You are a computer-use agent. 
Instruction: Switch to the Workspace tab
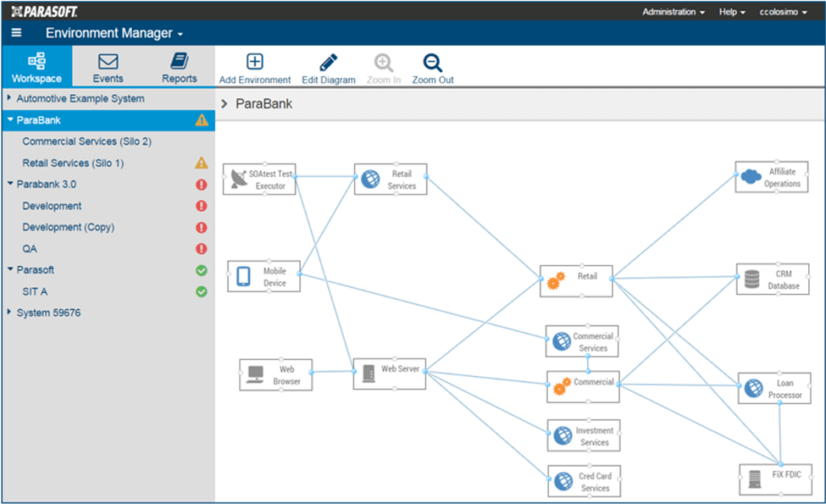36,66
